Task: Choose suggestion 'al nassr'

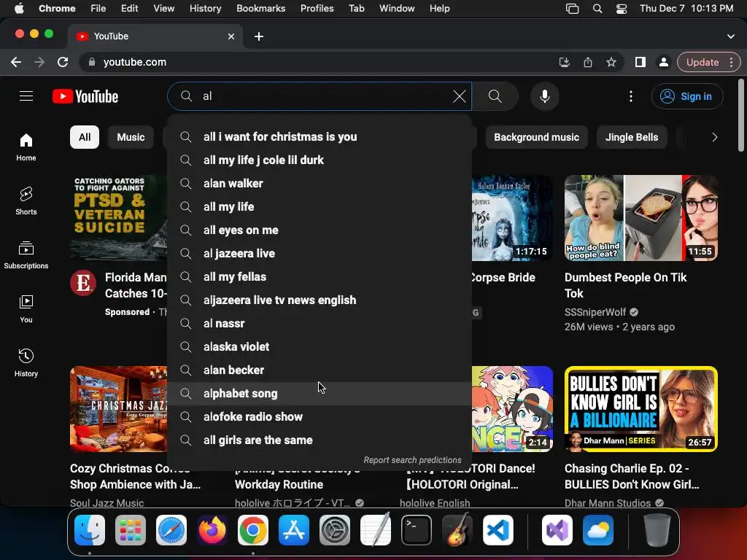Action: point(320,323)
